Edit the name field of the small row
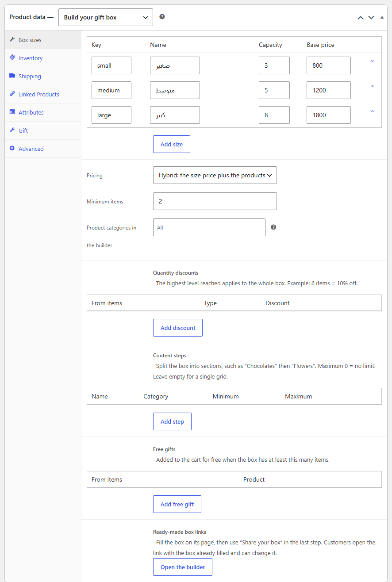Viewport: 392px width, 582px height. coord(175,65)
